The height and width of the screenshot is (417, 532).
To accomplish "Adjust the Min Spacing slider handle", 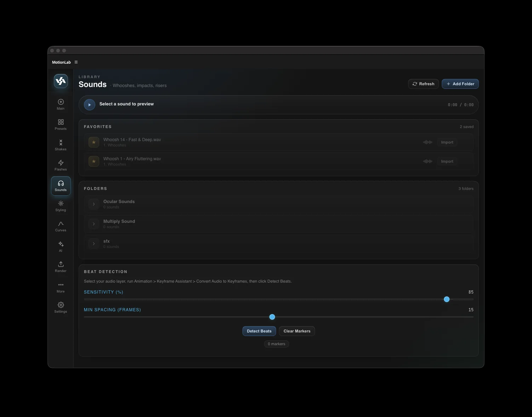I will point(272,317).
